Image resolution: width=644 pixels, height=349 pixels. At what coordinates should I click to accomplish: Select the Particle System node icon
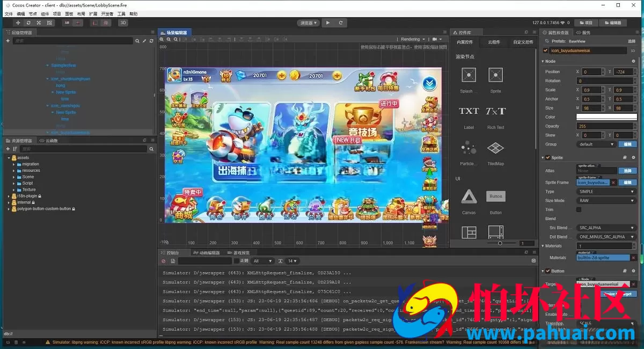point(469,148)
